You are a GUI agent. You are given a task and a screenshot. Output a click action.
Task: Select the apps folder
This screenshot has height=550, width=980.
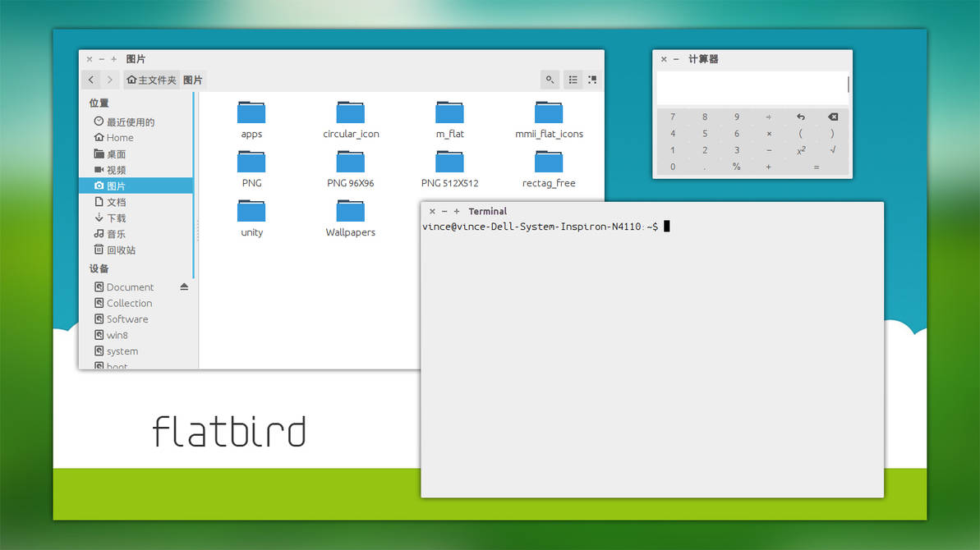251,120
